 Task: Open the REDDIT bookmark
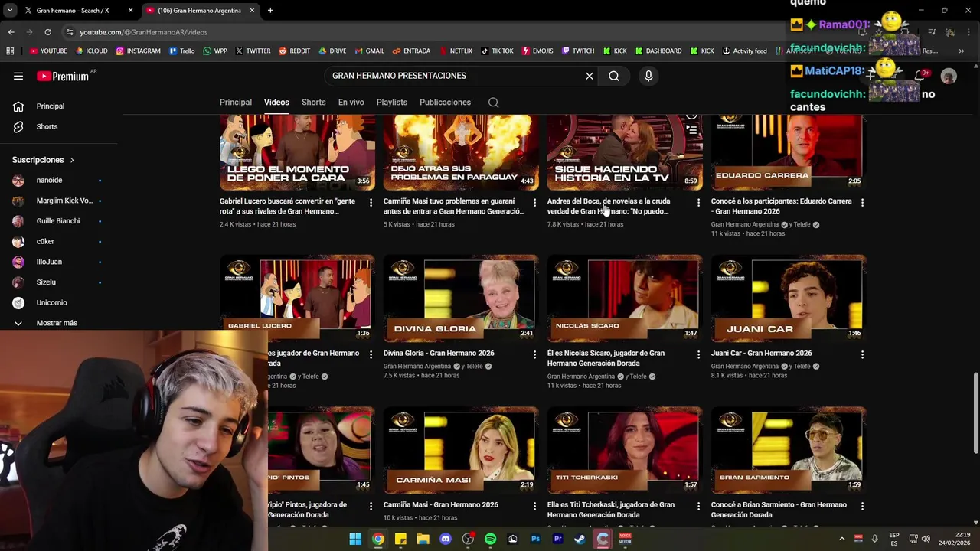click(x=294, y=51)
